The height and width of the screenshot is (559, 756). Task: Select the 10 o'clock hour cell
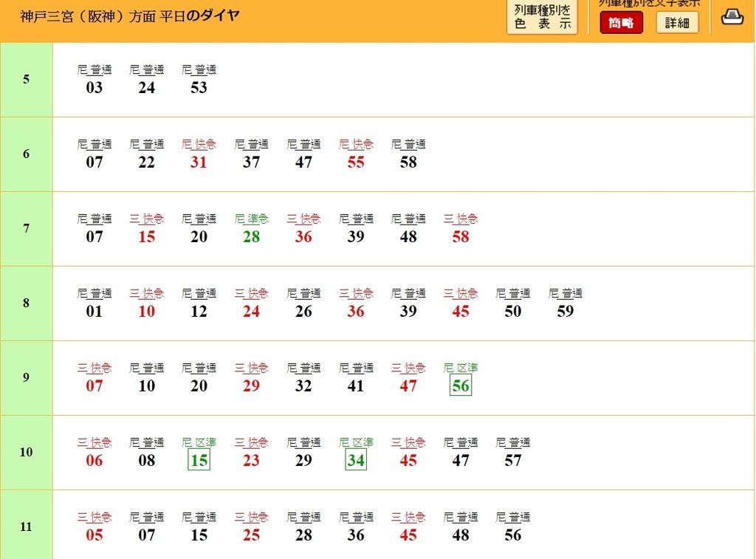click(x=27, y=452)
